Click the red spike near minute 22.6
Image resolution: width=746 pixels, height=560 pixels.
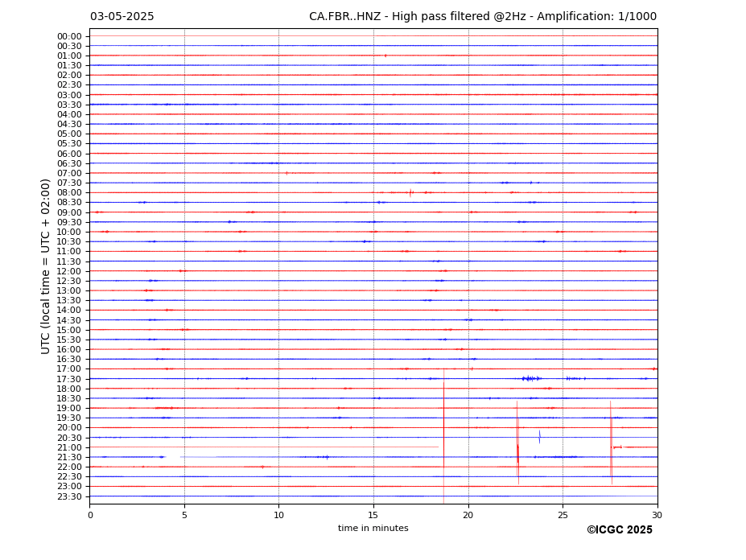pos(517,443)
